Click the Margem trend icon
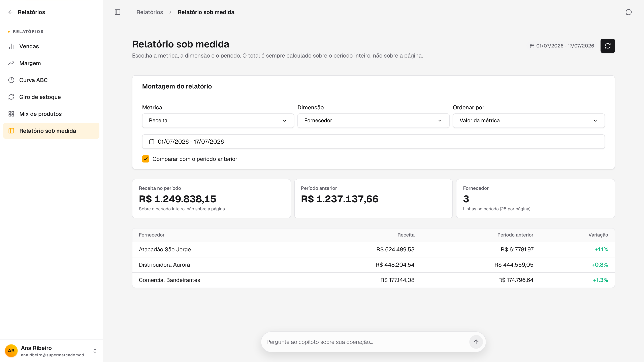Viewport: 644px width, 362px height. 11,63
